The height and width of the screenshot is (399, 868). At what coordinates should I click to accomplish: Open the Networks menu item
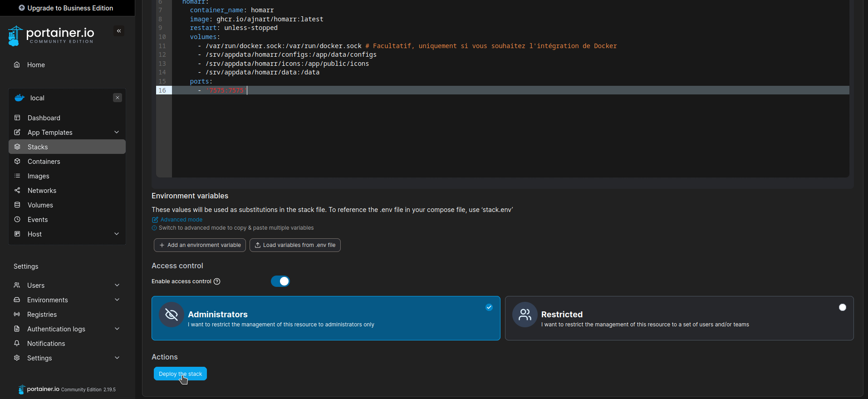click(67, 190)
